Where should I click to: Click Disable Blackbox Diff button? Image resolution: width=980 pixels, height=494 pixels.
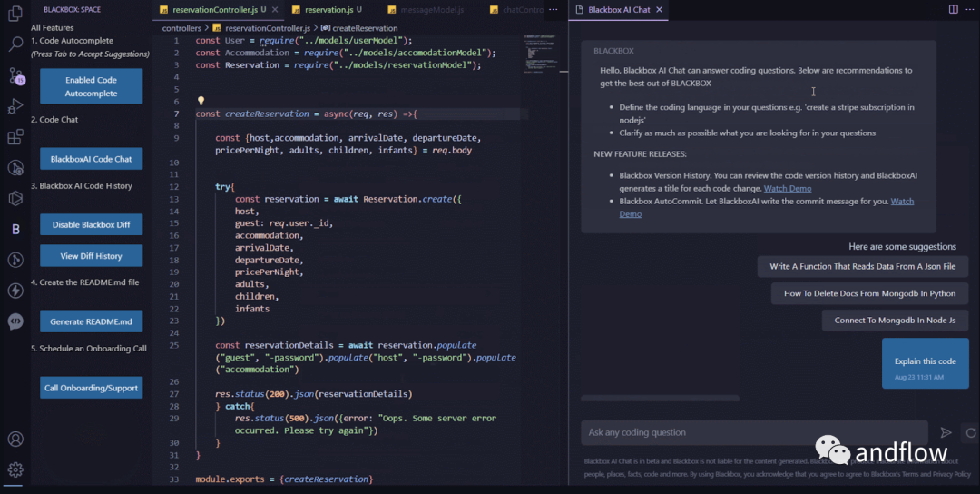(x=92, y=224)
